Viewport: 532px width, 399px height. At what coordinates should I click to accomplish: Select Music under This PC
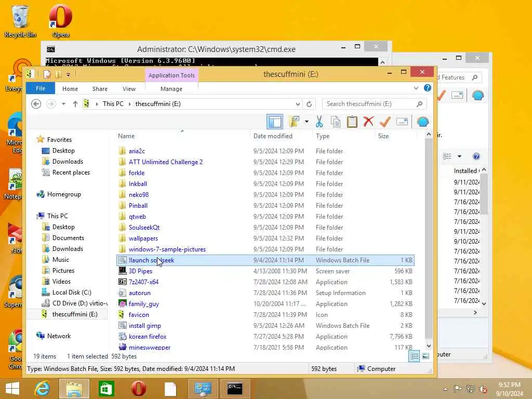click(61, 260)
